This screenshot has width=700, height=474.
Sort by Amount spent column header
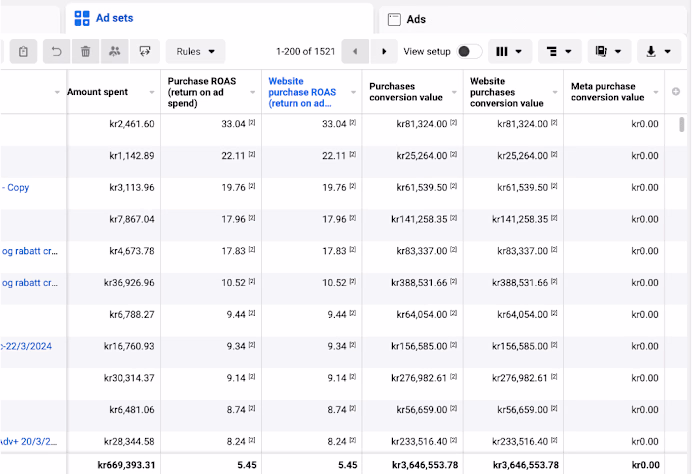point(98,92)
